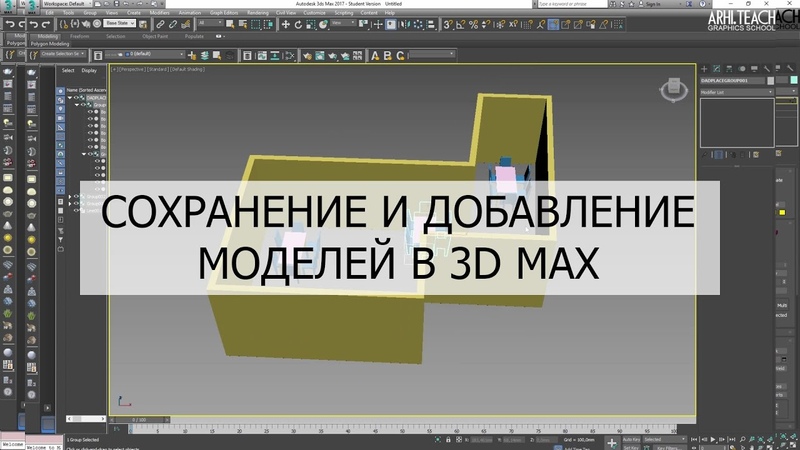Activate the Select Object arrow tool

pos(230,24)
